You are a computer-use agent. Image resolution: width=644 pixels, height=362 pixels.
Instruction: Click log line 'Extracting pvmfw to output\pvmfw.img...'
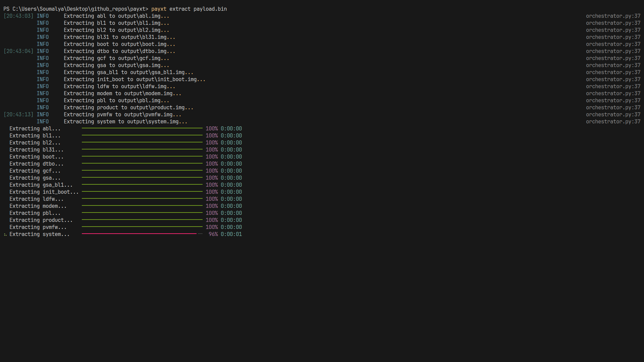tap(122, 115)
